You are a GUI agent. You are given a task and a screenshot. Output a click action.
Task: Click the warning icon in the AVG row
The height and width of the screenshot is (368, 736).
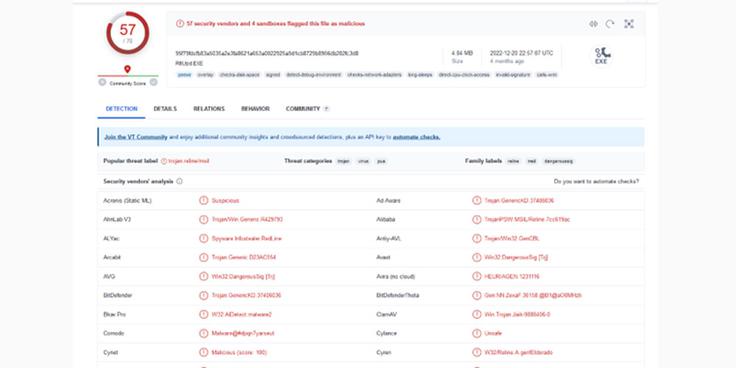pos(203,276)
